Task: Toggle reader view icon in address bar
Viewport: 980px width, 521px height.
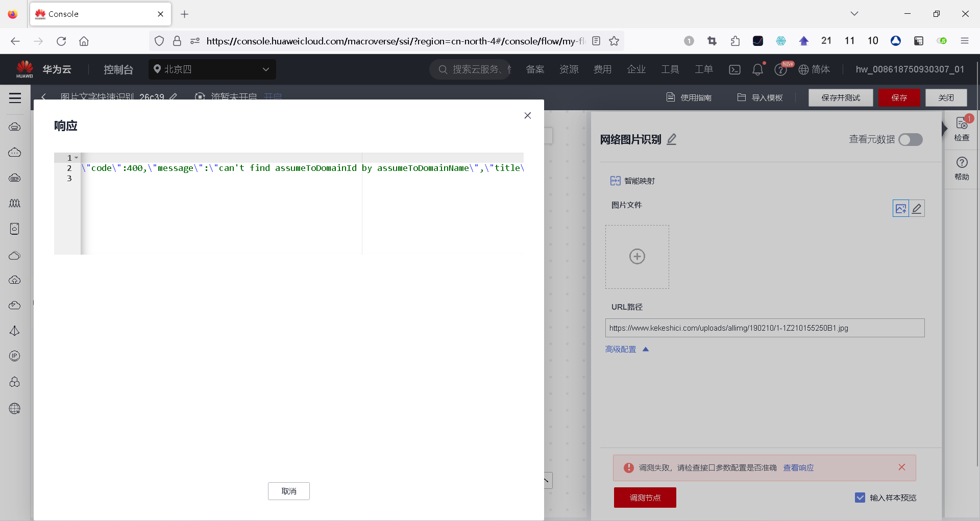Action: 596,41
